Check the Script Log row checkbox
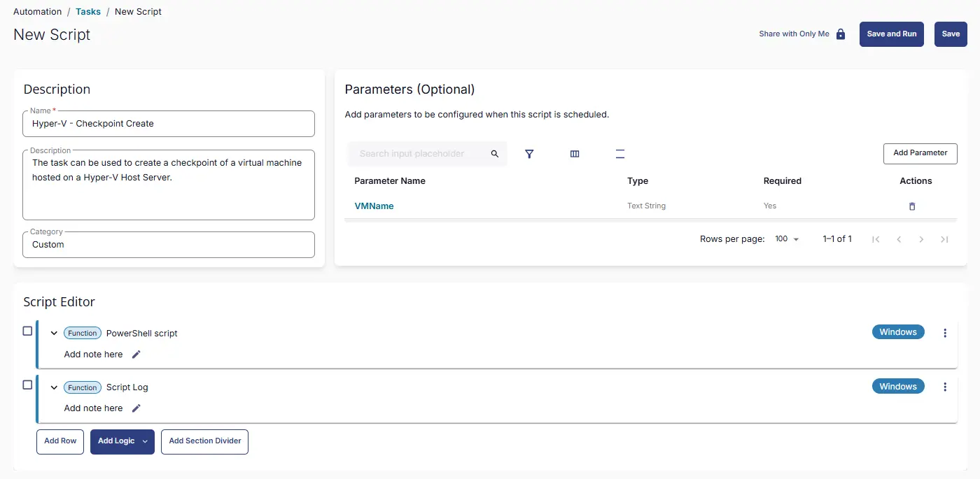Viewport: 980px width, 479px height. 28,385
